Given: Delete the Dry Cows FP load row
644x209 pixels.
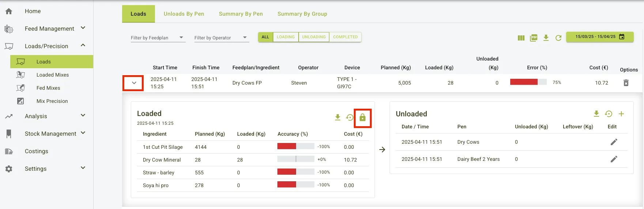Looking at the screenshot, I should tap(626, 83).
